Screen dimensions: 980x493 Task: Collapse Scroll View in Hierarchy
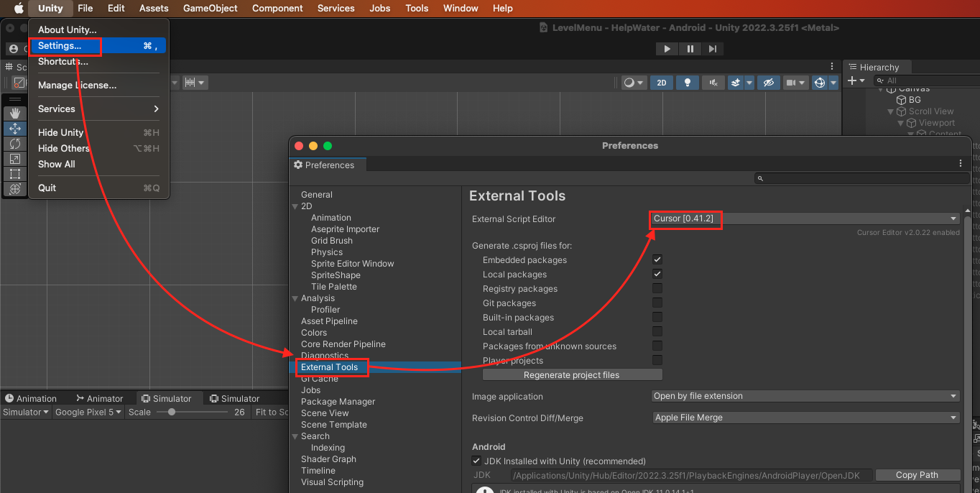pyautogui.click(x=891, y=111)
